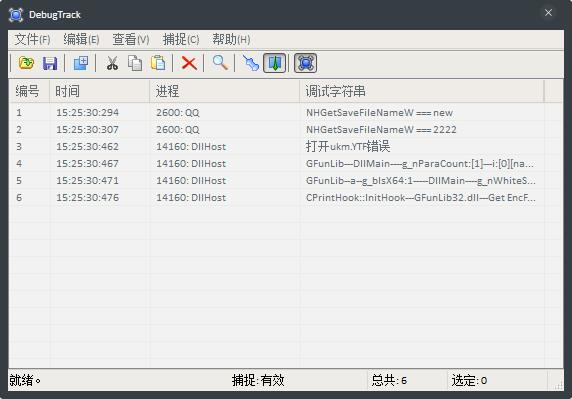Click the Save floppy disk icon

(x=50, y=63)
